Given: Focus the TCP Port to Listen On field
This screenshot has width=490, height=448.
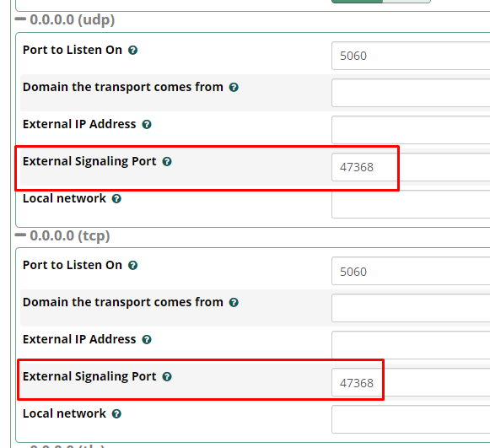Looking at the screenshot, I should tap(411, 271).
